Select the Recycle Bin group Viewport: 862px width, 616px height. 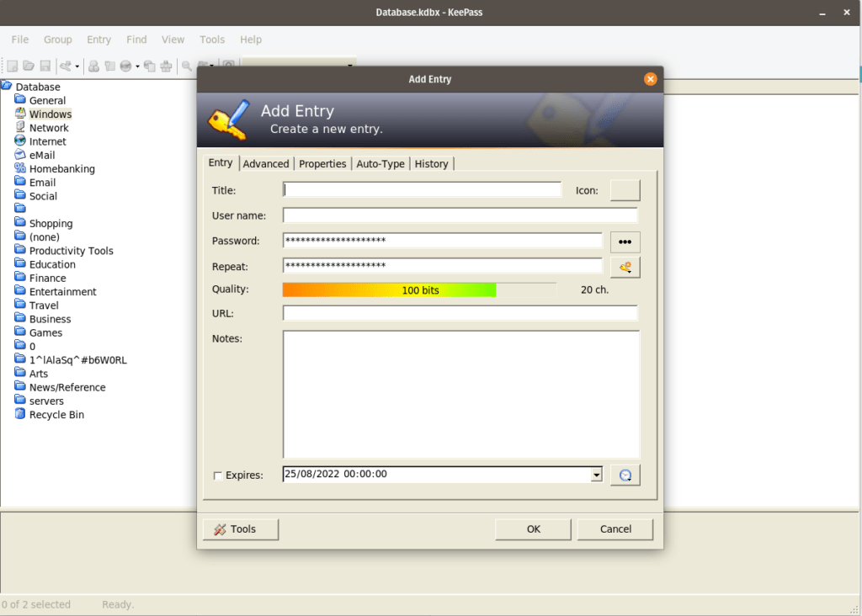pos(56,415)
